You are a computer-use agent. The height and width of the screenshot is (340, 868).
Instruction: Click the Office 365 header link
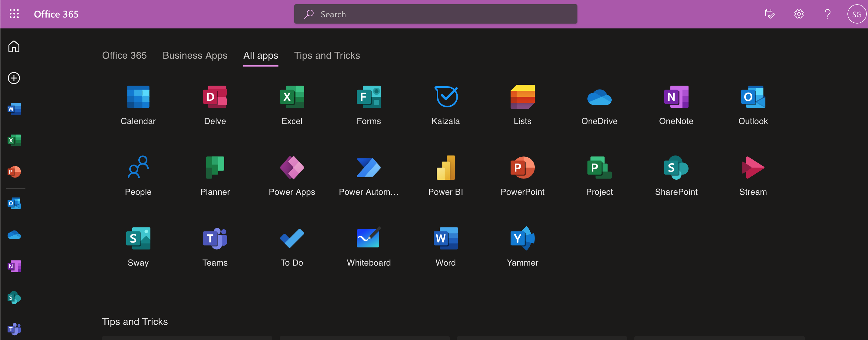(x=56, y=14)
